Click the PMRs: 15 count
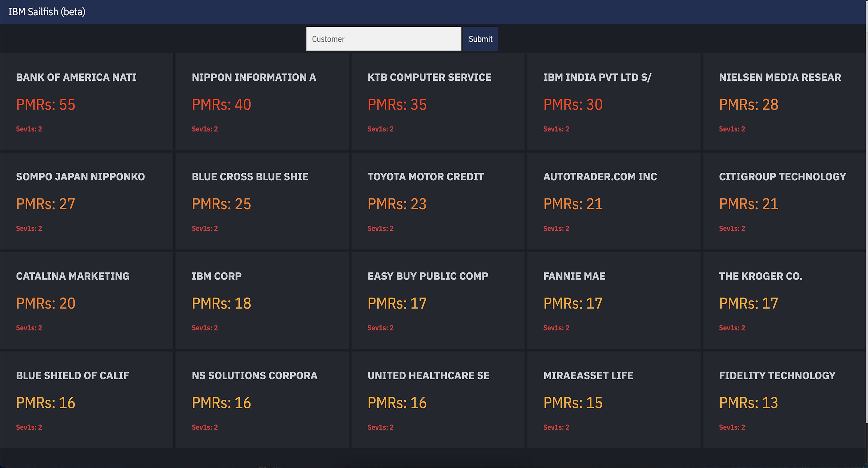 573,403
